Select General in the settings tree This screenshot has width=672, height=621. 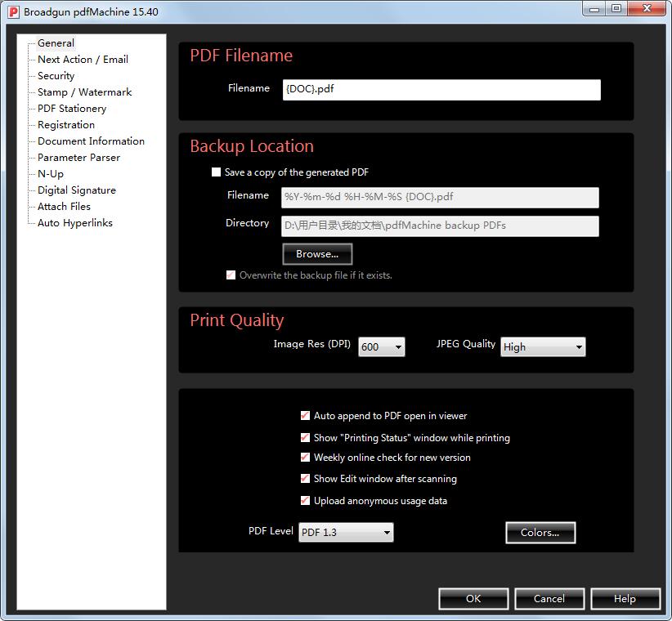pyautogui.click(x=56, y=43)
